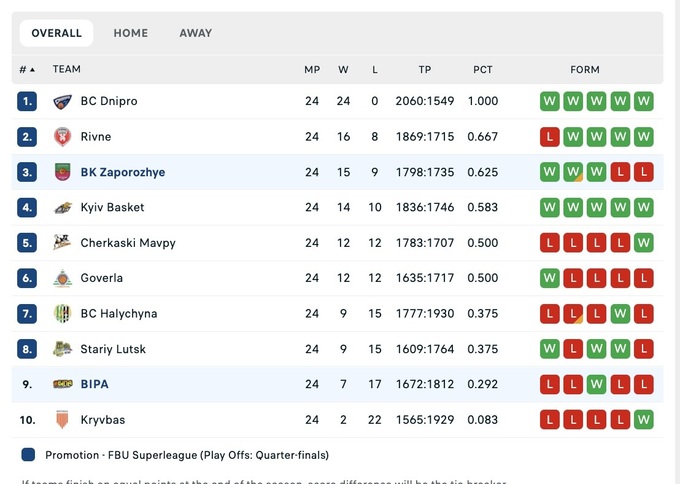Click the Kyiv Basket team logo
Viewport: 680px width, 484px height.
(62, 207)
